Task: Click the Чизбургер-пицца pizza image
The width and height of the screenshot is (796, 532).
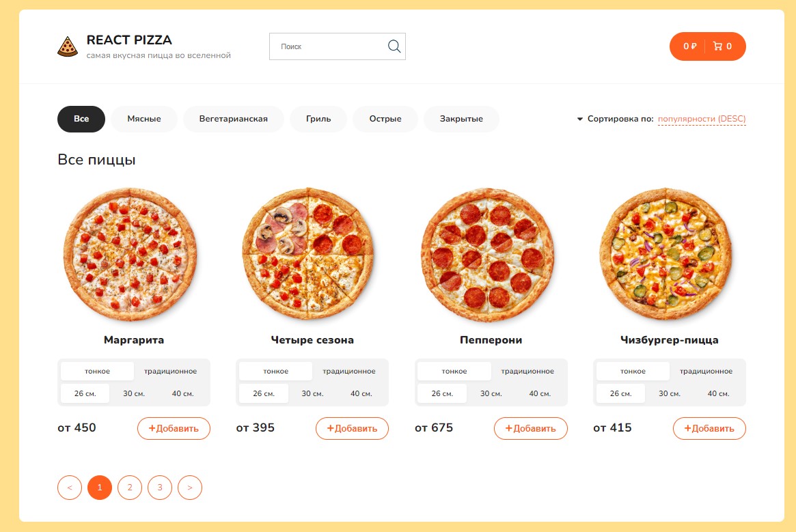Action: (x=666, y=255)
